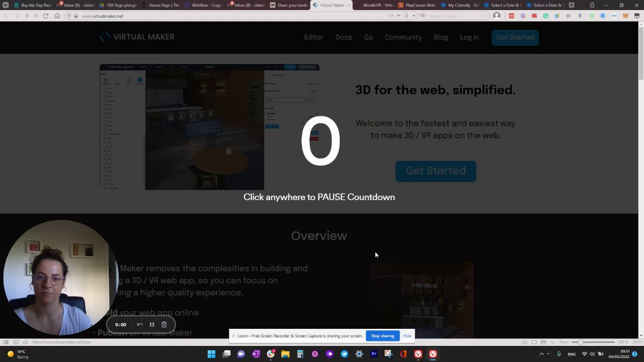Viewport: 644px width, 362px height.
Task: Click the weather widget showing Sunny
Action: (18, 354)
